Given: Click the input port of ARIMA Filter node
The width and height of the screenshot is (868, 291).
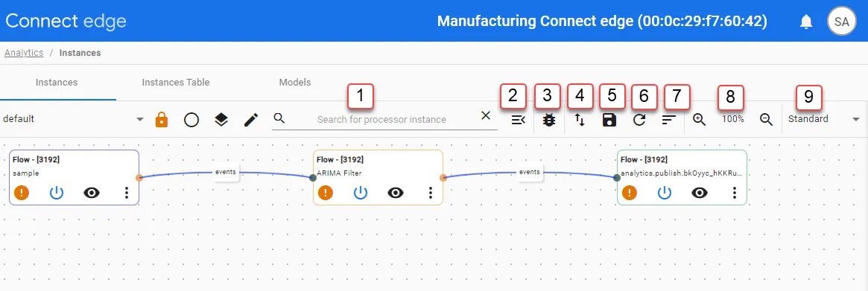Looking at the screenshot, I should [x=313, y=178].
